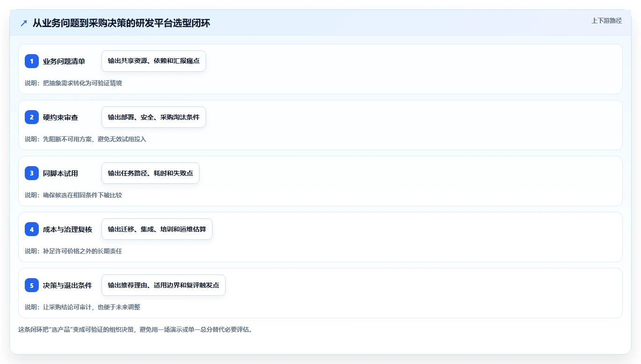This screenshot has height=364, width=641.
Task: Click the note 说明：先阻断不可用方案，避免无效试用投入
Action: [85, 139]
